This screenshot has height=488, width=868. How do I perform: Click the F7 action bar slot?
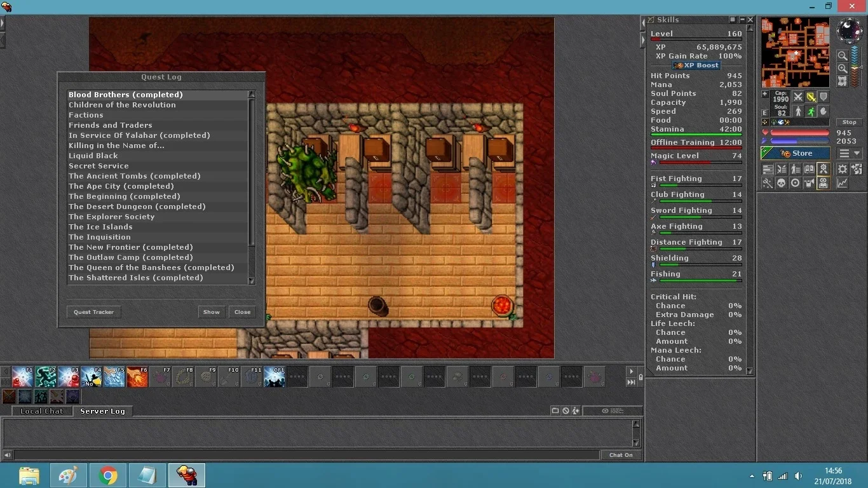pyautogui.click(x=160, y=377)
